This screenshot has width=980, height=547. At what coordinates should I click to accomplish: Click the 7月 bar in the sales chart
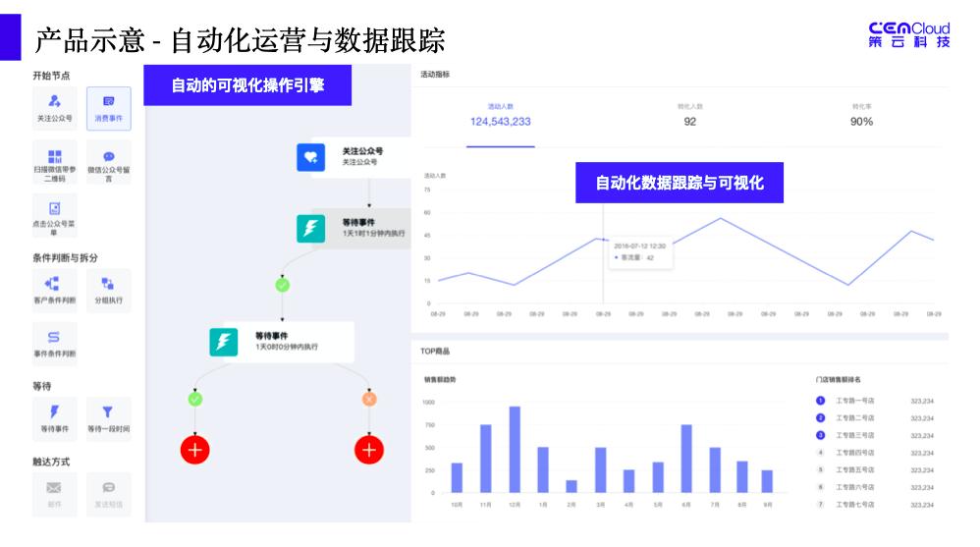pyautogui.click(x=715, y=470)
